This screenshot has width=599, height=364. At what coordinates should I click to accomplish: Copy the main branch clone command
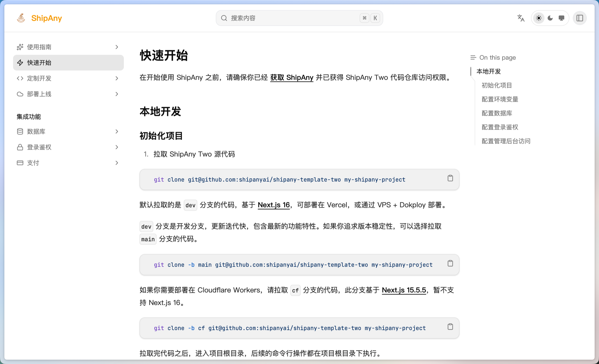click(x=450, y=263)
